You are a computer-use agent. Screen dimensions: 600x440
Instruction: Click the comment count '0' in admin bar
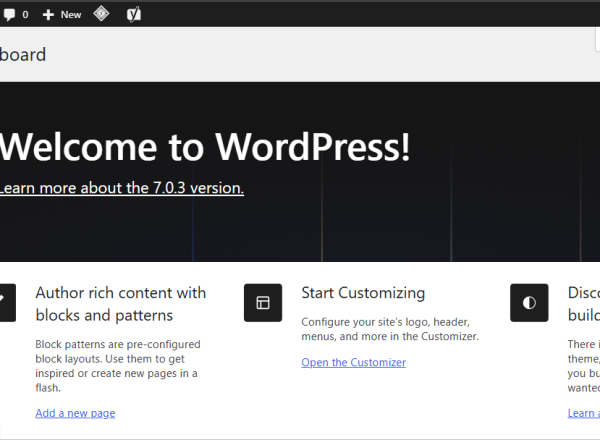pos(25,15)
